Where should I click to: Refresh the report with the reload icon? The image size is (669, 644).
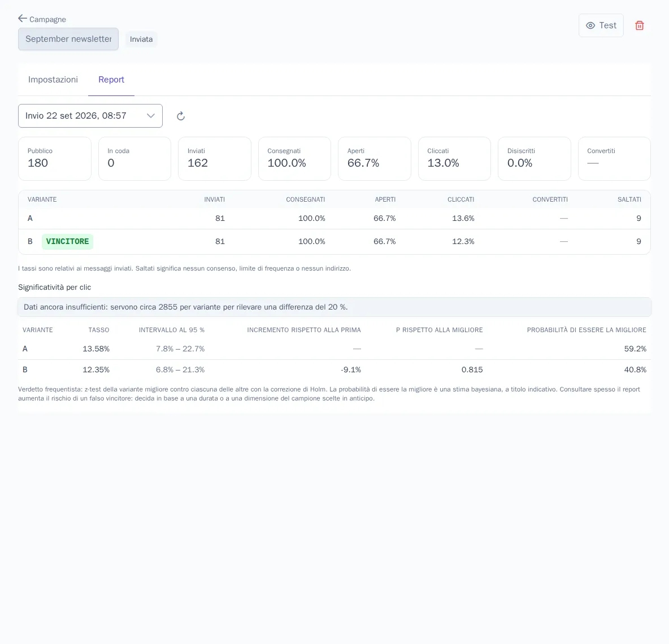[181, 116]
